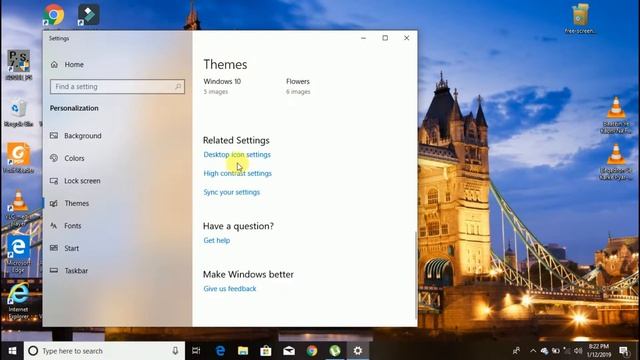640x360 pixels.
Task: Open Desktop icon settings link
Action: [x=237, y=154]
